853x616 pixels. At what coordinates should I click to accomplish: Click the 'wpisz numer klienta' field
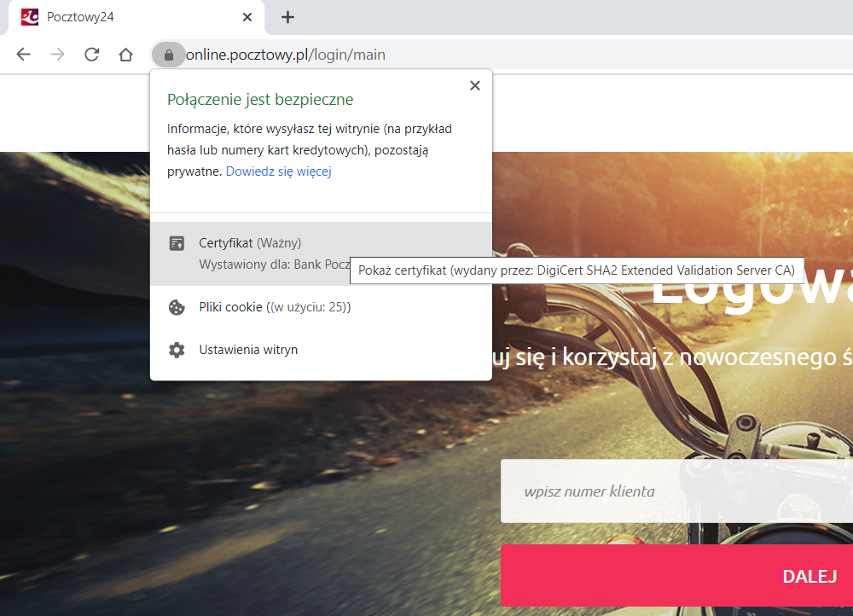(x=676, y=491)
